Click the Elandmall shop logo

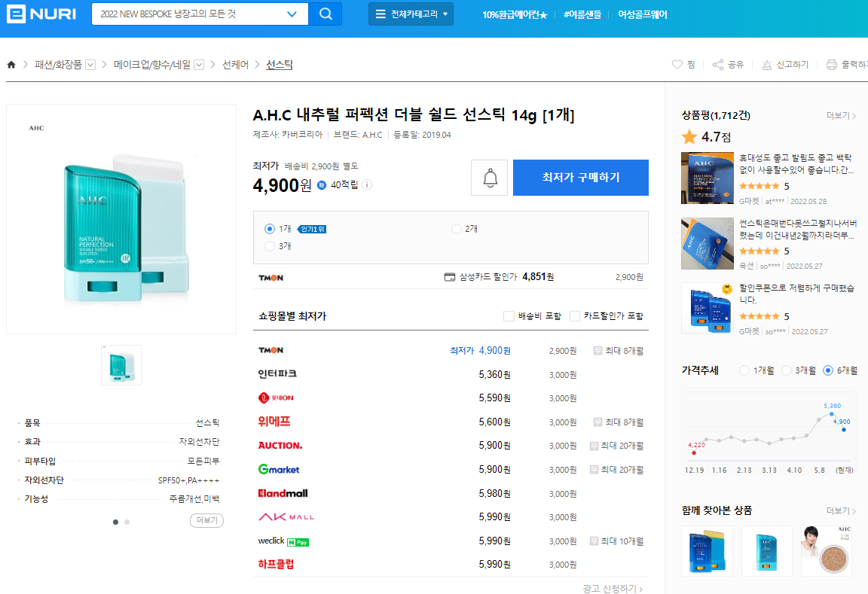(283, 493)
